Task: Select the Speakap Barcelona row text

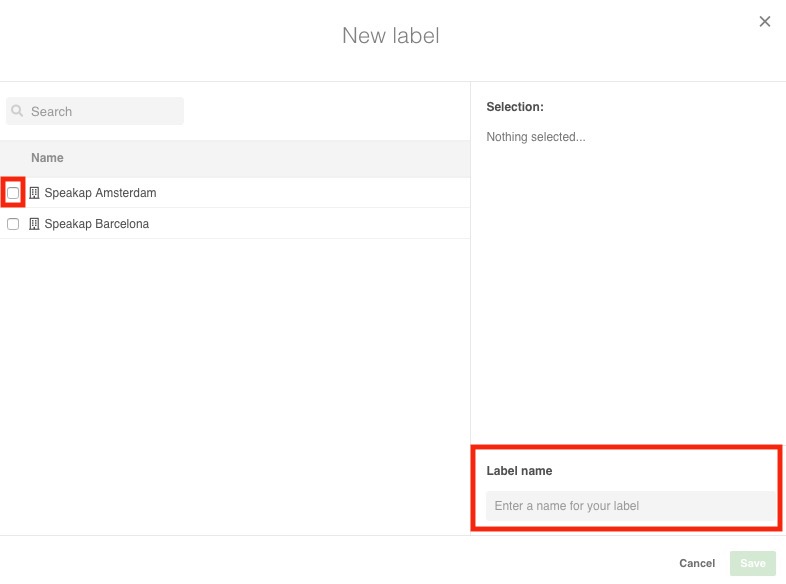Action: (x=97, y=224)
